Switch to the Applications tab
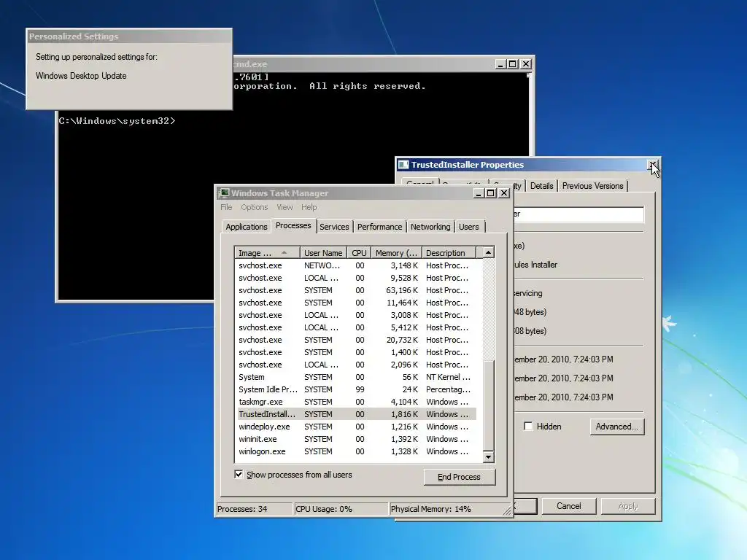 pyautogui.click(x=247, y=227)
